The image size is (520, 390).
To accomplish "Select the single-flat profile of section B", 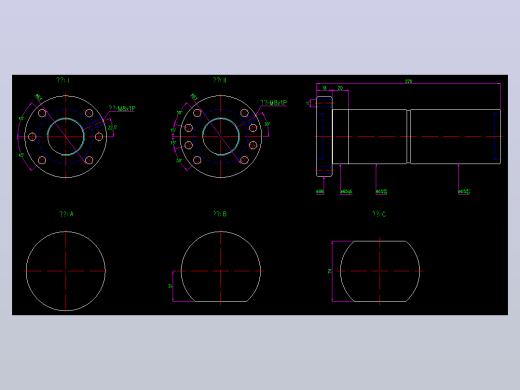I will [x=221, y=266].
